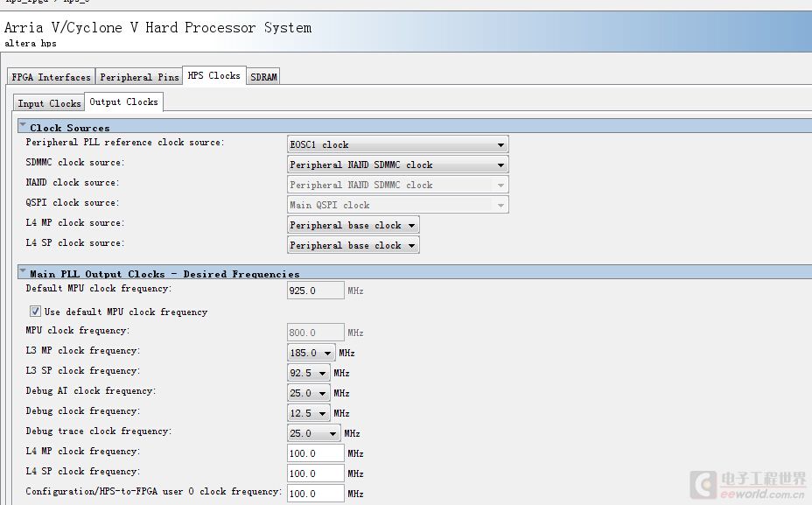This screenshot has width=812, height=505.
Task: Toggle Use default MPU clock frequency checkbox
Action: (x=35, y=312)
